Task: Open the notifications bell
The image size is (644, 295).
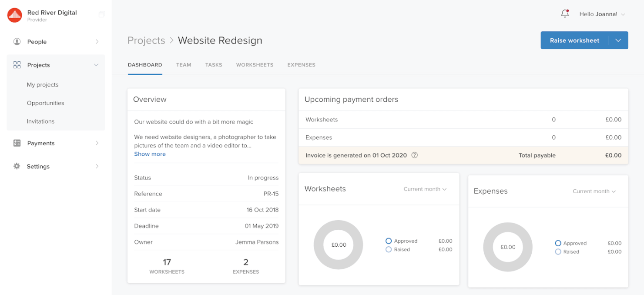Action: coord(564,13)
